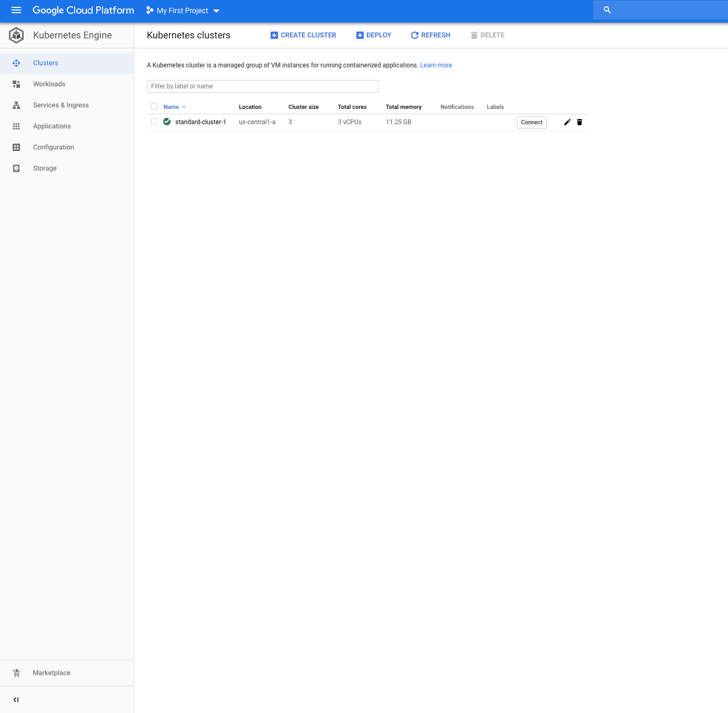The width and height of the screenshot is (728, 713).
Task: Click the Google Cloud Platform title
Action: (83, 10)
